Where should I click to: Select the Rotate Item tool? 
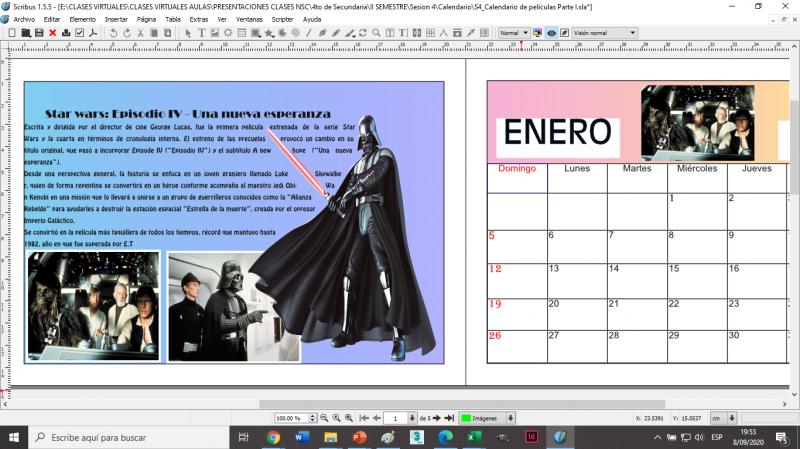[363, 33]
